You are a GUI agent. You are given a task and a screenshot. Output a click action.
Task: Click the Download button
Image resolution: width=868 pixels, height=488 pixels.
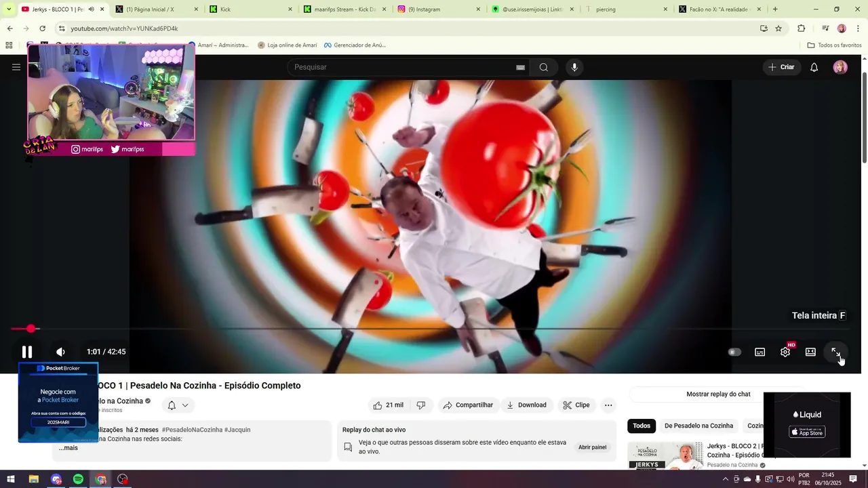(x=526, y=405)
